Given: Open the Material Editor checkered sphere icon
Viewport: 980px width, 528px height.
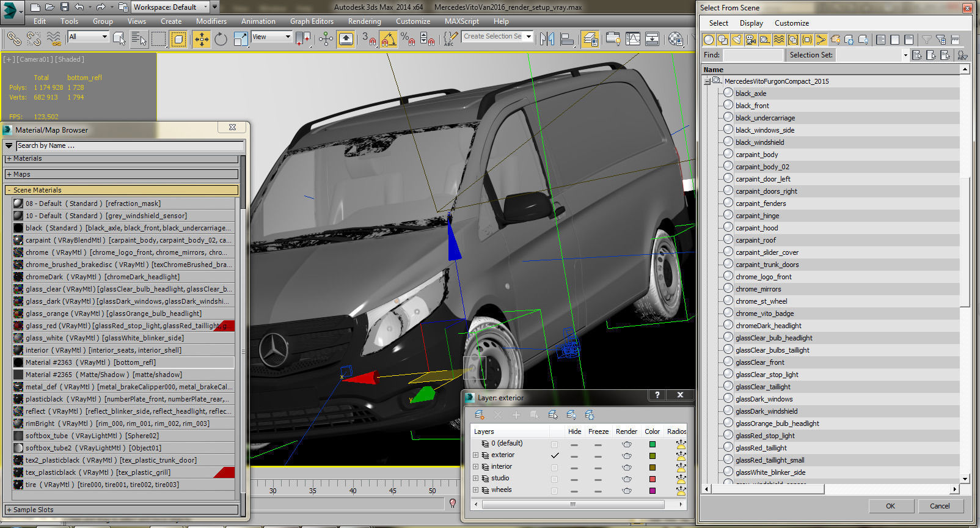Looking at the screenshot, I should (676, 39).
